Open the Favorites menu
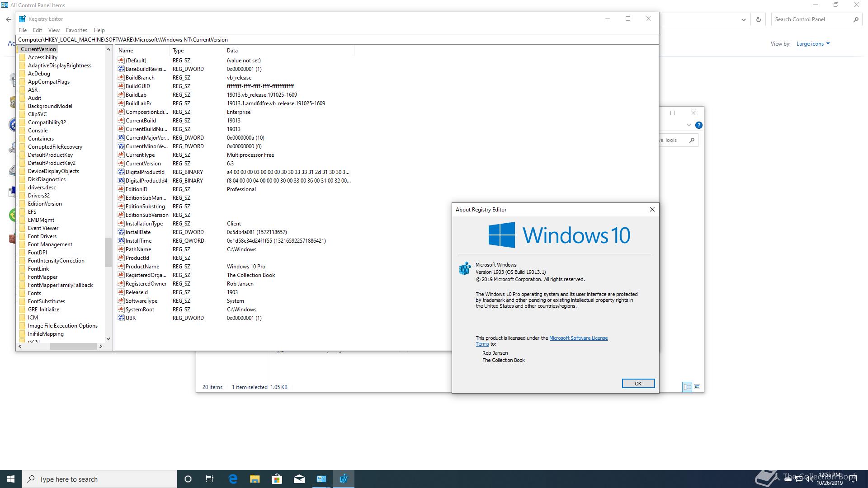The height and width of the screenshot is (488, 868). coord(76,30)
